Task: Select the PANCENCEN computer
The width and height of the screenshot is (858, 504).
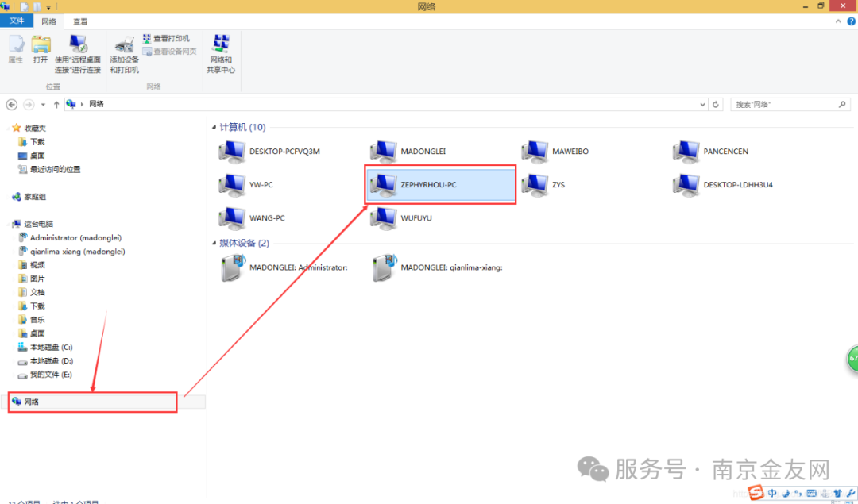Action: (x=710, y=152)
